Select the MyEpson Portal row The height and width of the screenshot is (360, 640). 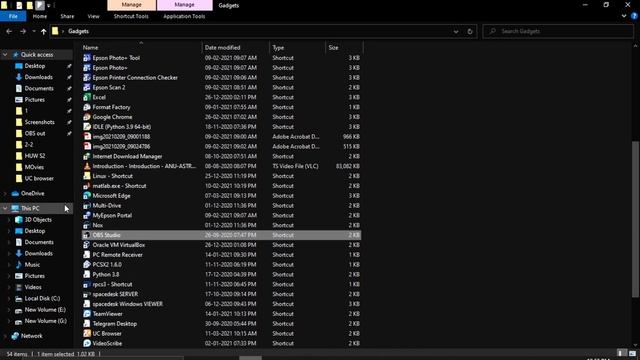(221, 216)
